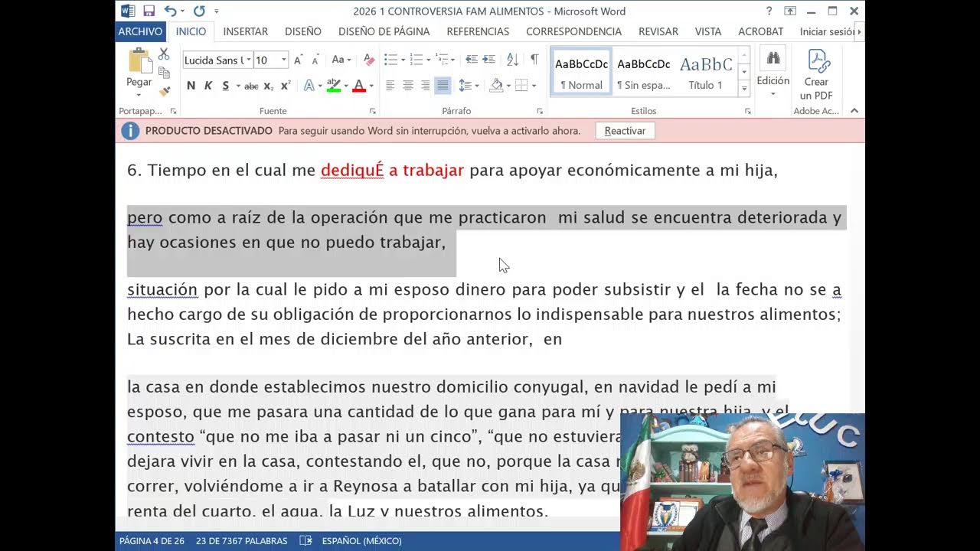Open borders dropdown arrow
The width and height of the screenshot is (980, 551).
click(x=534, y=86)
